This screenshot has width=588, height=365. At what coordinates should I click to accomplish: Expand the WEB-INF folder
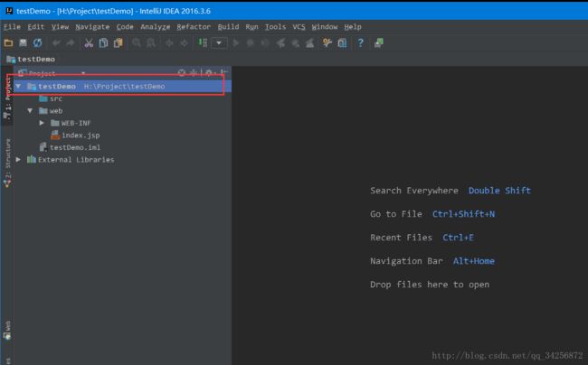pos(42,123)
